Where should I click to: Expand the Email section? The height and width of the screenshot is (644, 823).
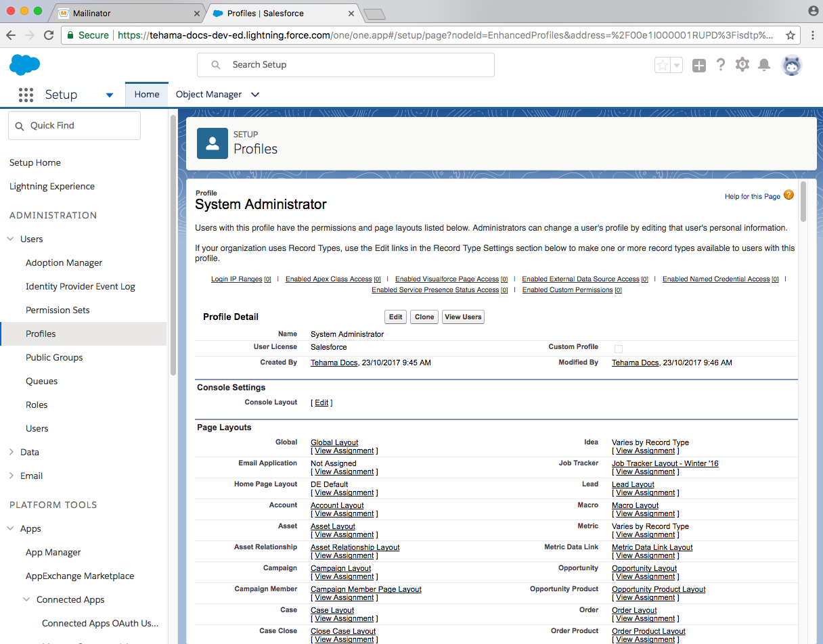(11, 476)
